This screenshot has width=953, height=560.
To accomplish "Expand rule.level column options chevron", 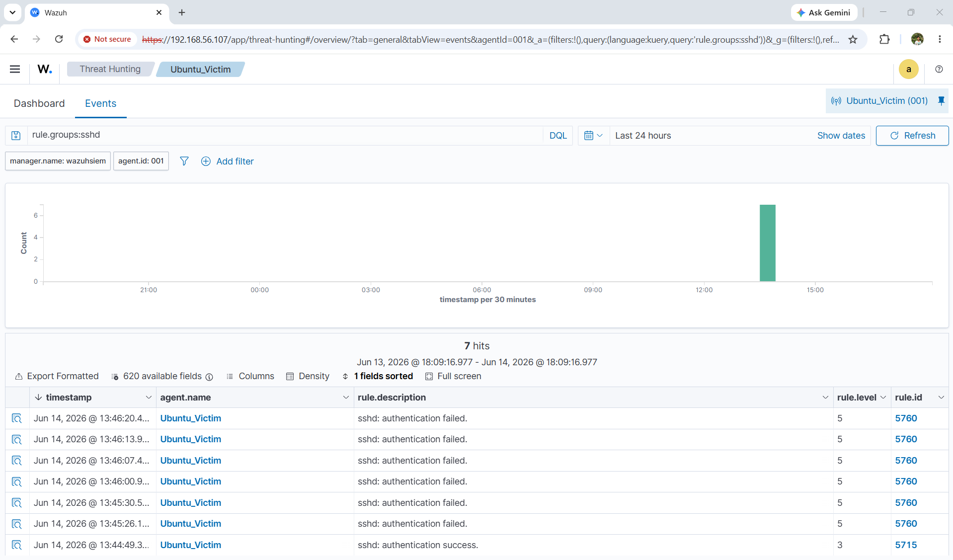I will pos(883,398).
